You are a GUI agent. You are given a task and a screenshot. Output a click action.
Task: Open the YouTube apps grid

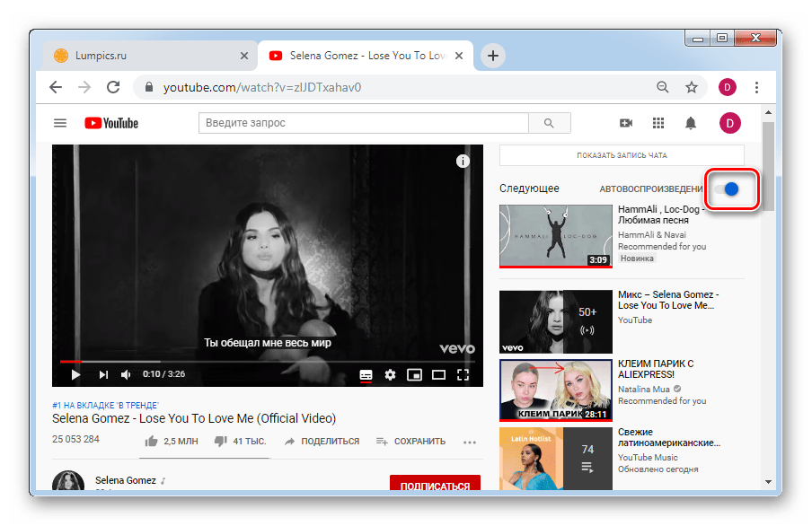pyautogui.click(x=658, y=123)
